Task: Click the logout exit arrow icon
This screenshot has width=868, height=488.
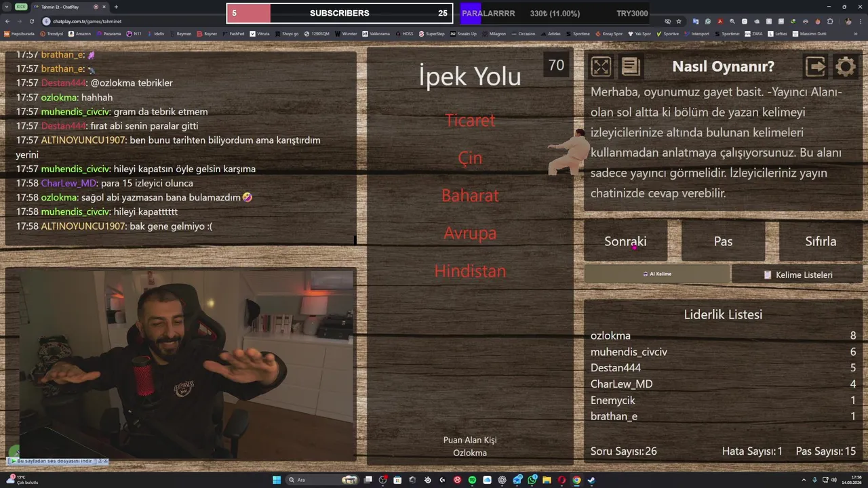Action: pos(815,66)
